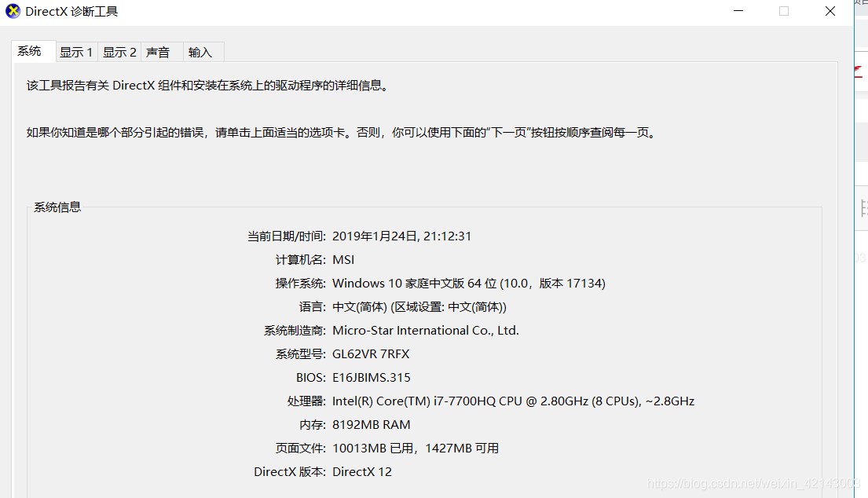The image size is (868, 498).
Task: Select the BIOS value E16JBIMS.315
Action: [x=372, y=377]
